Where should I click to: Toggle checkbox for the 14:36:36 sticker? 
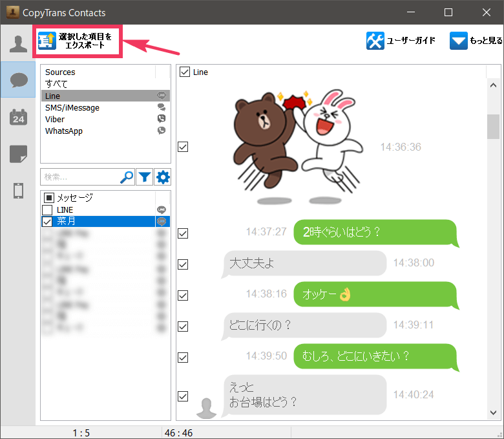[183, 147]
